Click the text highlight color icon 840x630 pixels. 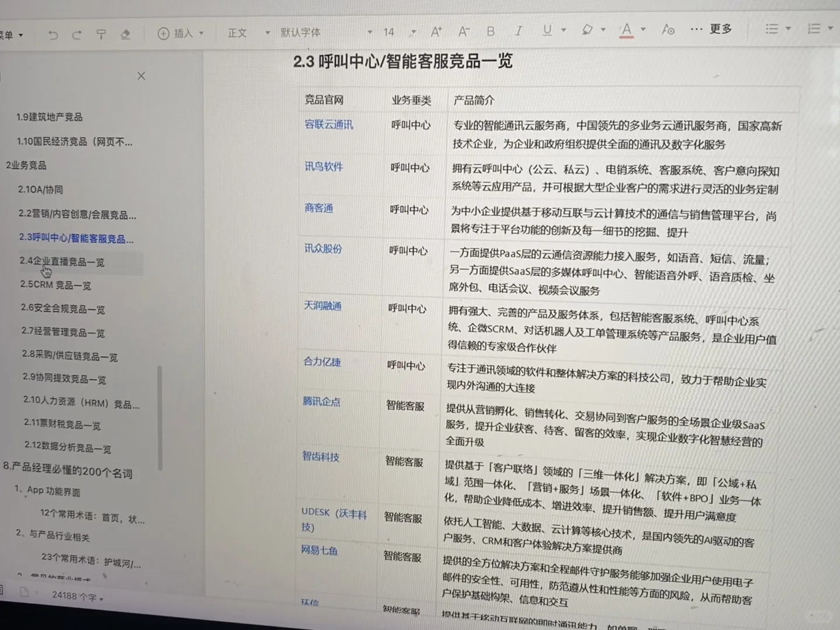(587, 29)
